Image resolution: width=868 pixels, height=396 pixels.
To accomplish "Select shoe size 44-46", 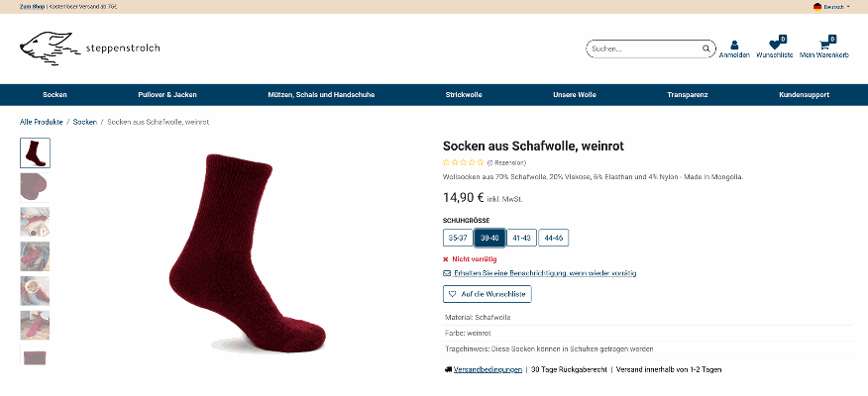I will (553, 238).
